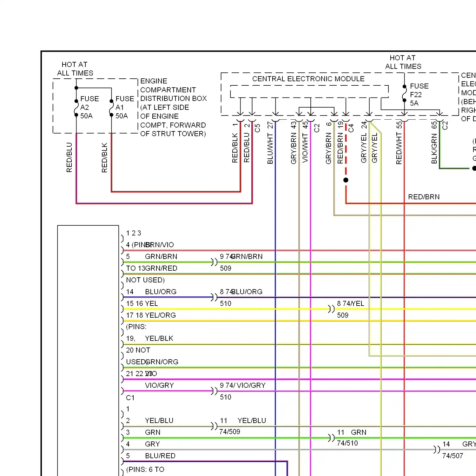476x476 pixels.
Task: Select the RED/BLU wire label under fuse A2
Action: (69, 157)
